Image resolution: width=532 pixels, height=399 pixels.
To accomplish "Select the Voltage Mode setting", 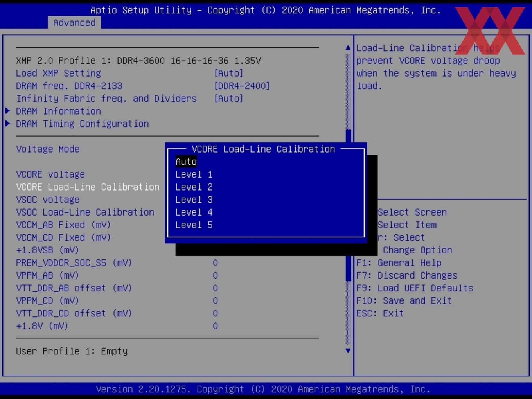I will [48, 149].
